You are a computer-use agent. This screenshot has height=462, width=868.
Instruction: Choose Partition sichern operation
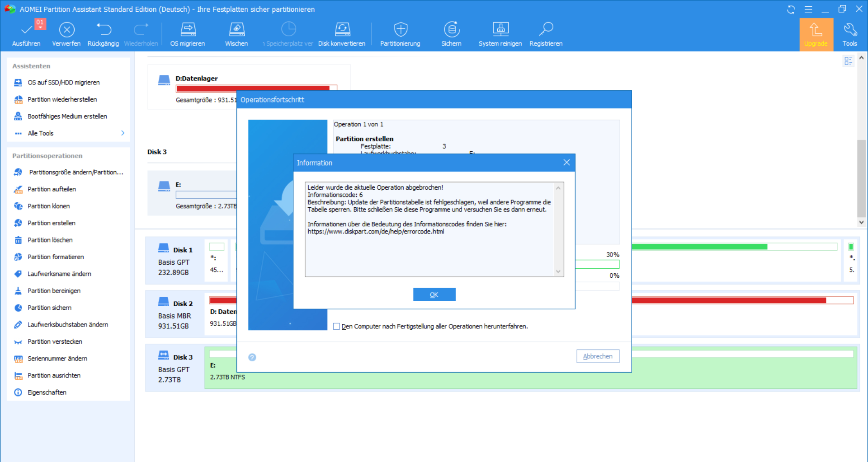click(49, 308)
